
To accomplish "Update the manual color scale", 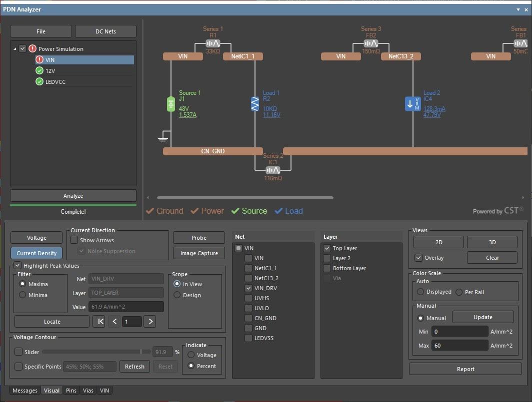I will 482,317.
